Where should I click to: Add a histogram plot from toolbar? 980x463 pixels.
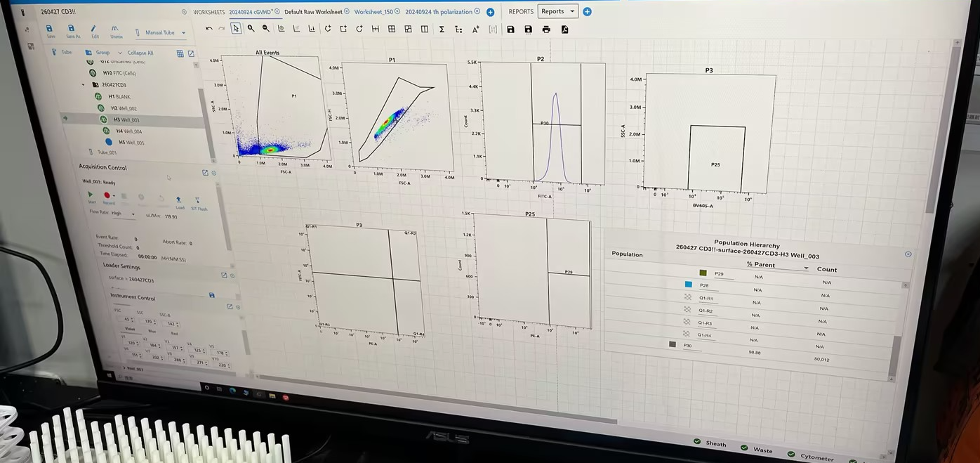click(x=312, y=29)
